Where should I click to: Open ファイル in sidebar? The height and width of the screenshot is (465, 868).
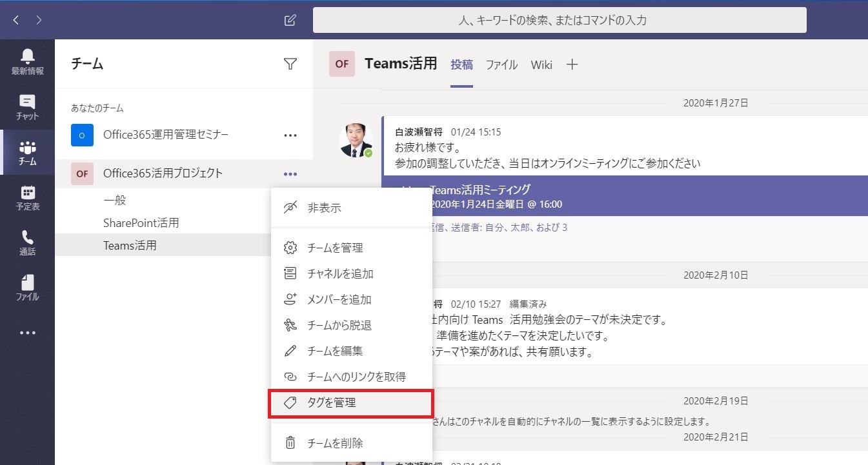(x=27, y=288)
